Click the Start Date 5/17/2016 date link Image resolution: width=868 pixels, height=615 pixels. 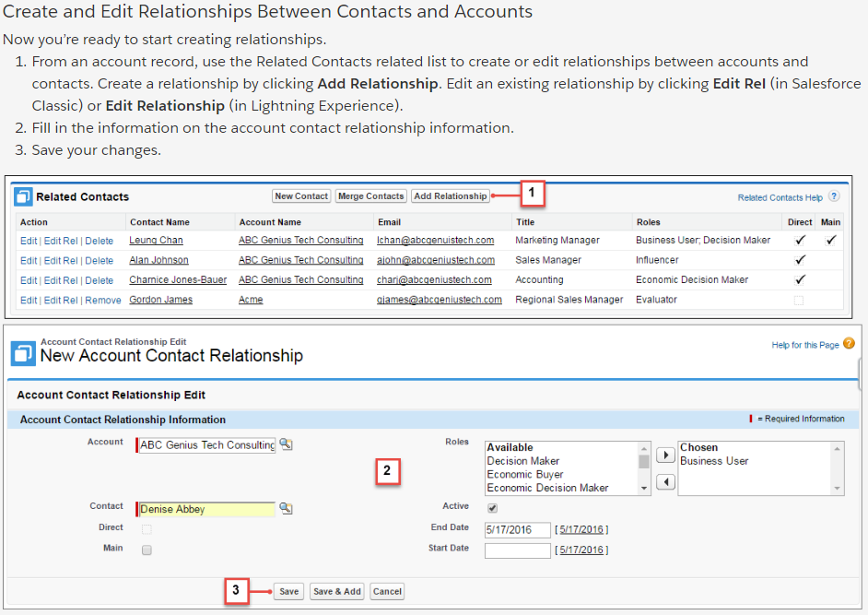581,550
